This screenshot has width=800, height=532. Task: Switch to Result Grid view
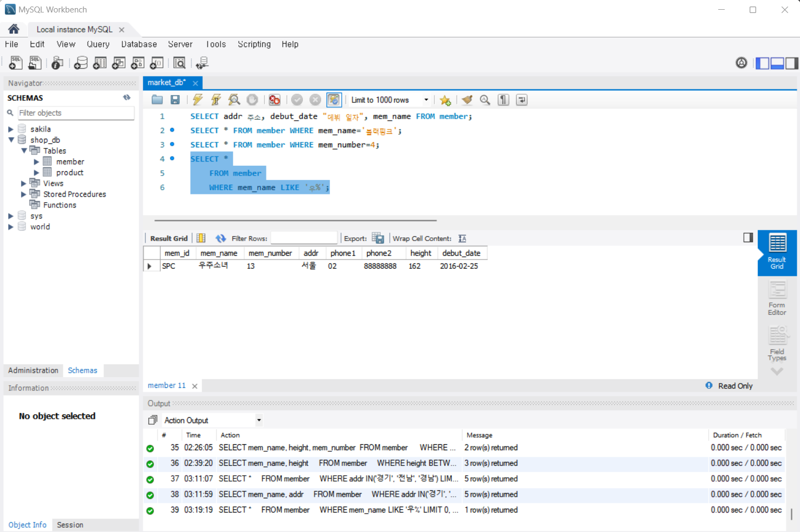click(x=777, y=252)
